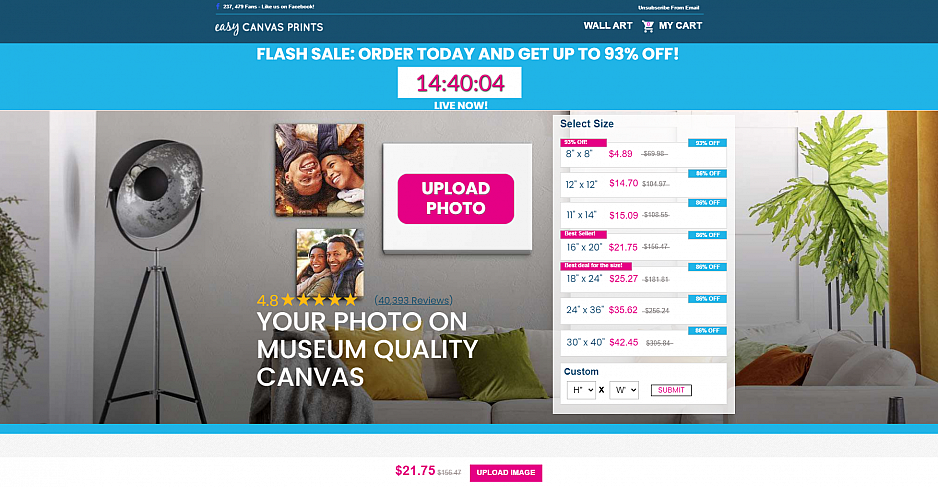Select the 30" x 40" size option
The height and width of the screenshot is (487, 938).
[643, 342]
